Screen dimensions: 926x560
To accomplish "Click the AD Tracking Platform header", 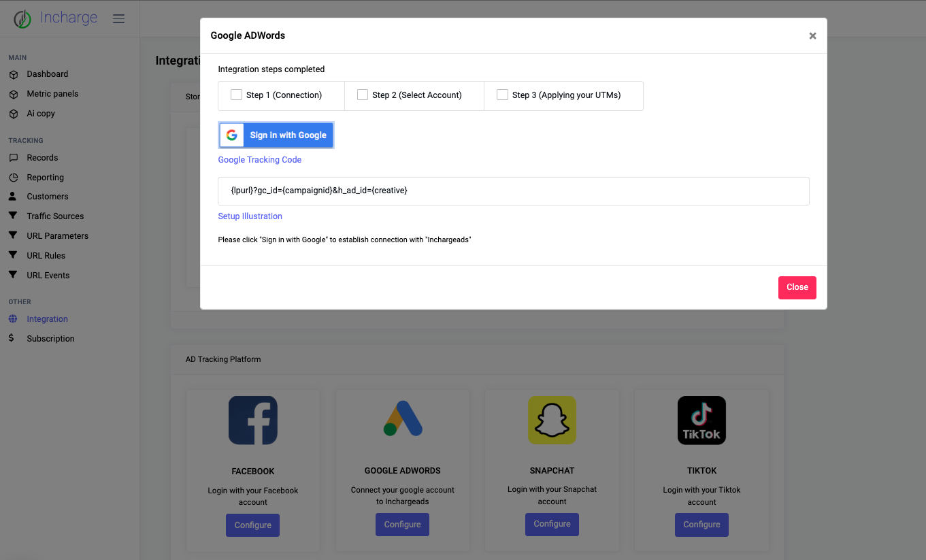I will [223, 359].
